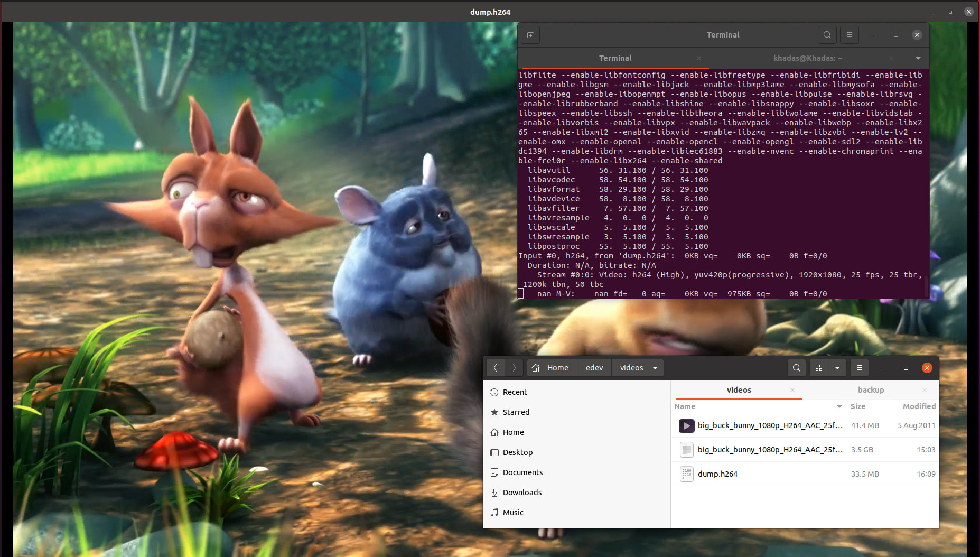980x557 pixels.
Task: Sort files by Name column
Action: coord(758,406)
